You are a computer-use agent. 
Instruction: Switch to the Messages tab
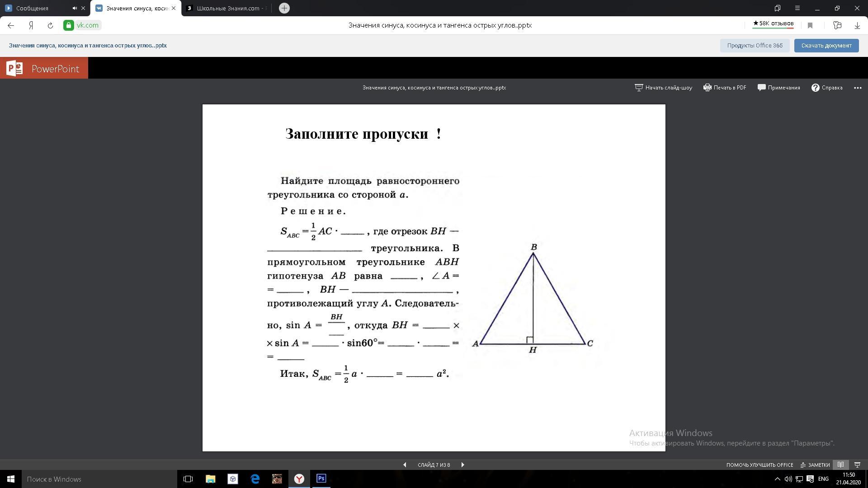(x=32, y=8)
